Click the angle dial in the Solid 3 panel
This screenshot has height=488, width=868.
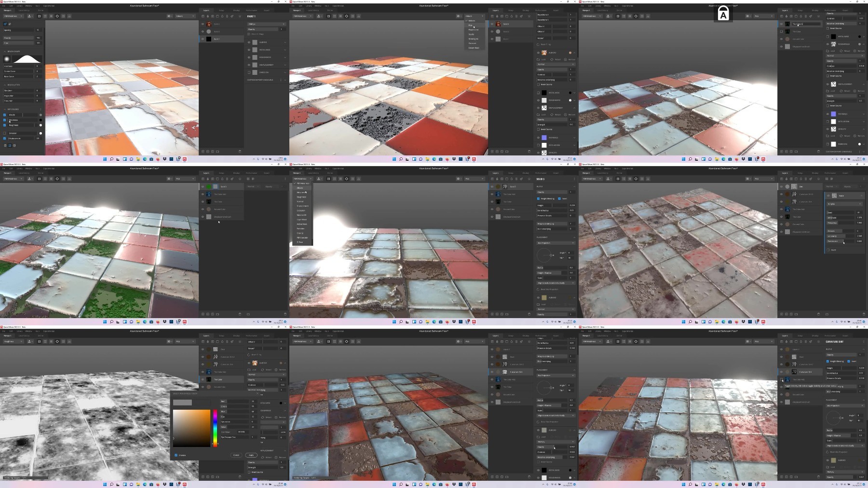click(x=544, y=255)
